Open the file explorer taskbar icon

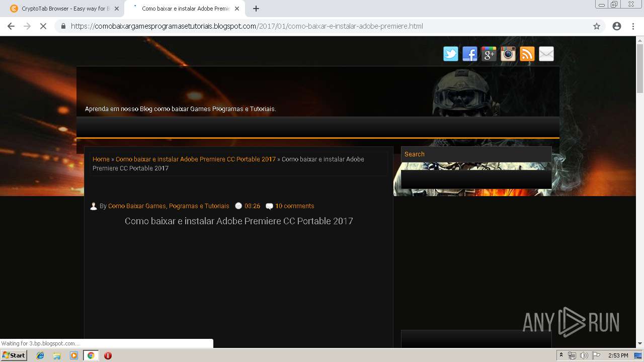point(57,355)
